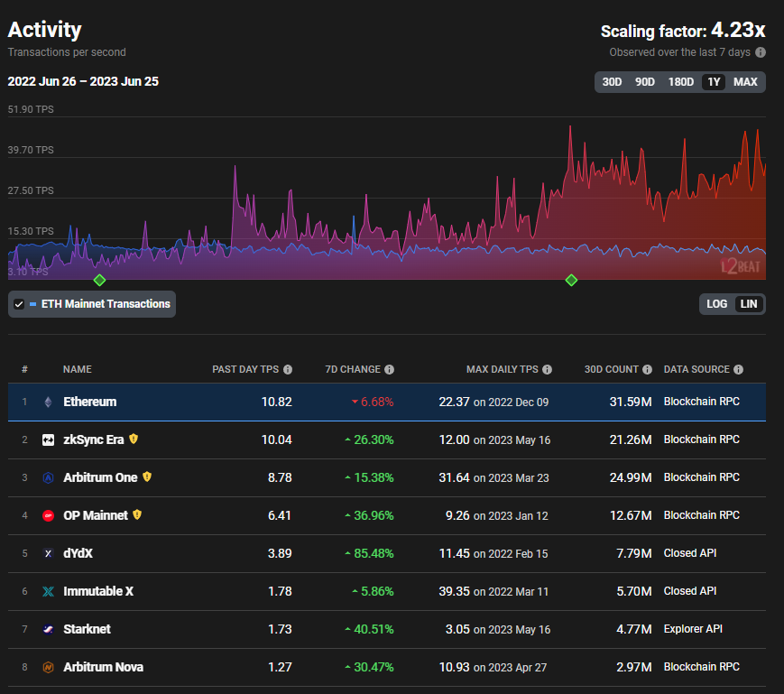Open the Arbitrum One project link
Image resolution: width=784 pixels, height=694 pixels.
pos(100,478)
